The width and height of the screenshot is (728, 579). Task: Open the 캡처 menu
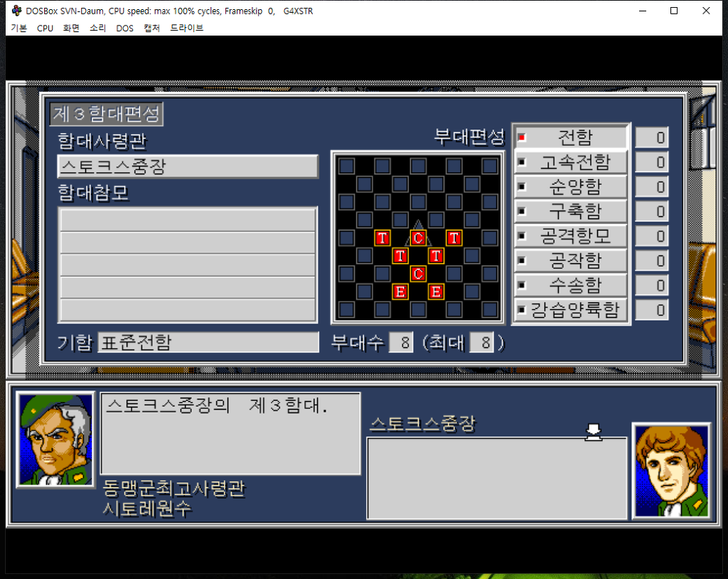pyautogui.click(x=152, y=28)
